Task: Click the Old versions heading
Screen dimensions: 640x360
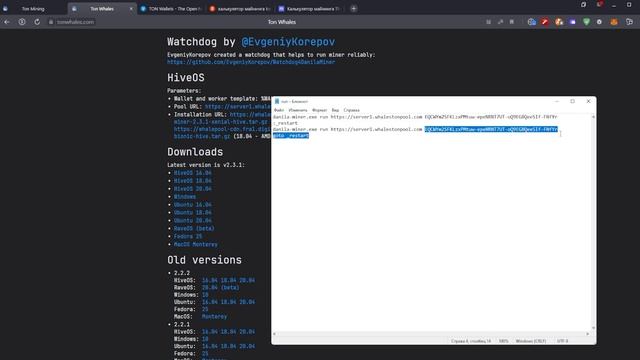Action: point(204,260)
